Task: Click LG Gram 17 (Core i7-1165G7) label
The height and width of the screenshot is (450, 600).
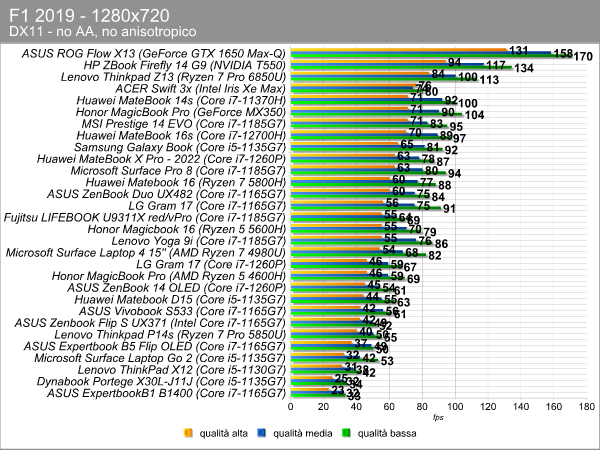Action: pos(207,206)
